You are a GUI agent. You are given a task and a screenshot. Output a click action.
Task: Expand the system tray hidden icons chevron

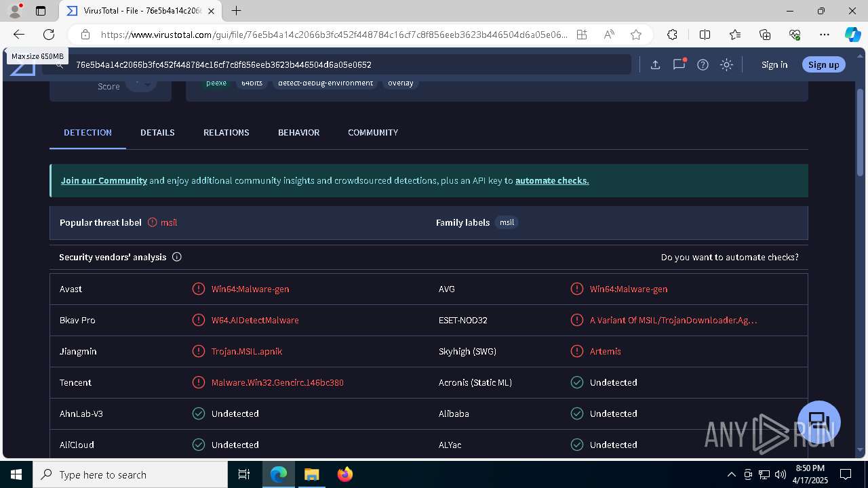coord(731,474)
